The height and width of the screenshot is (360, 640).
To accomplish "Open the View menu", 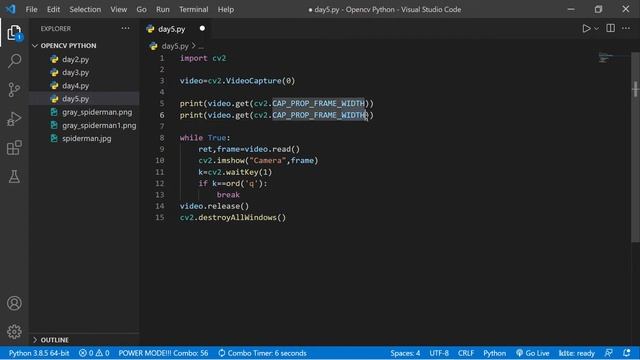I will point(118,9).
